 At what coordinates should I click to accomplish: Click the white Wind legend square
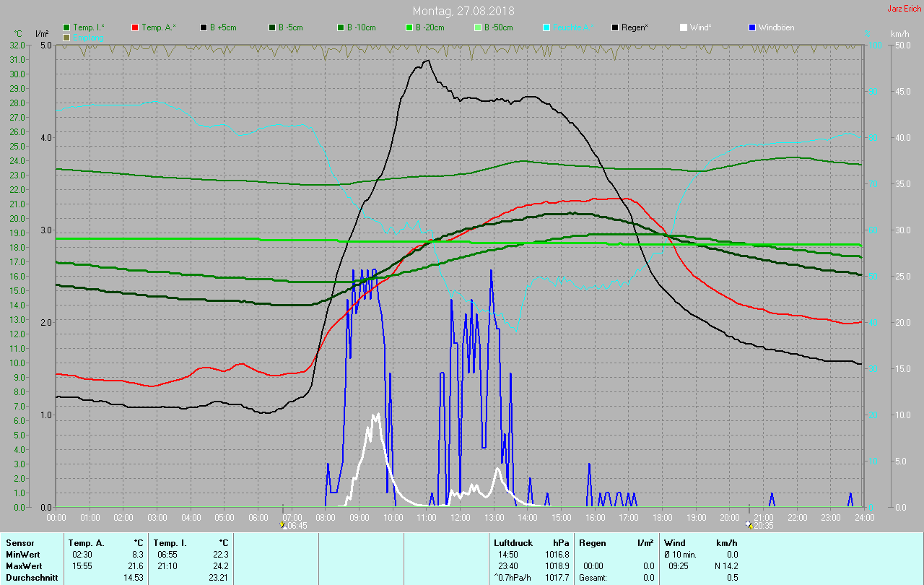(684, 27)
